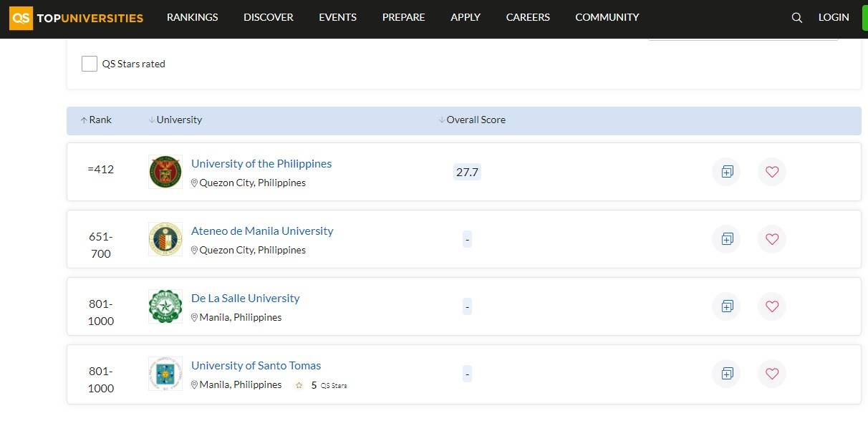The width and height of the screenshot is (868, 441).
Task: Add University of Santo Tomas to compare
Action: (x=727, y=374)
